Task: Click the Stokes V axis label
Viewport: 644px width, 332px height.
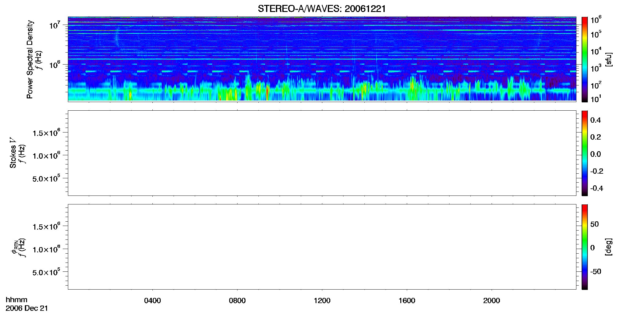Action: [x=13, y=153]
